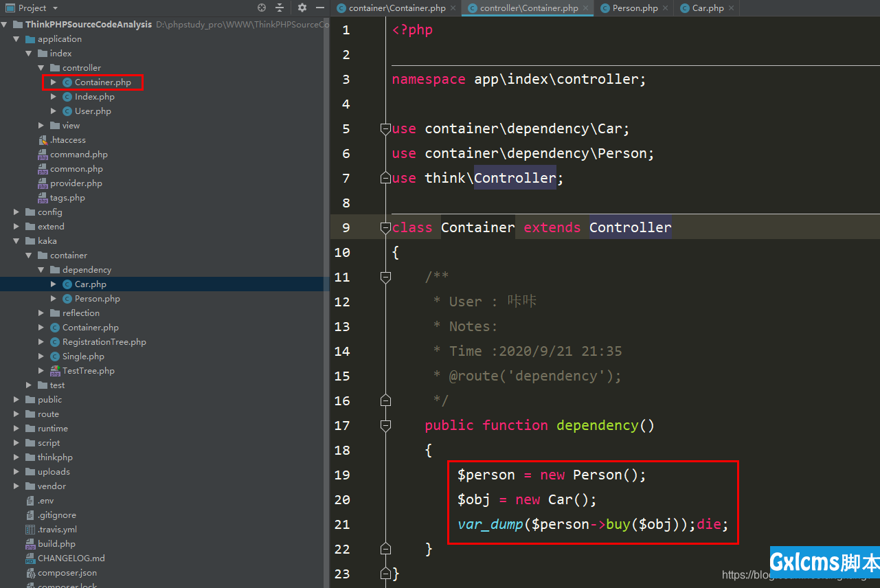Select common.php in the project tree
The height and width of the screenshot is (588, 880).
tap(76, 169)
